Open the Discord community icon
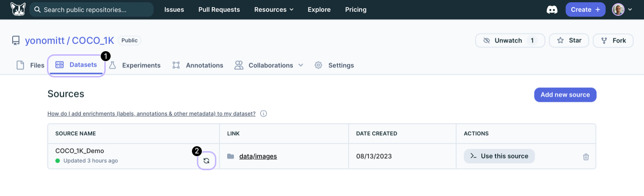The width and height of the screenshot is (644, 196). coord(552,10)
